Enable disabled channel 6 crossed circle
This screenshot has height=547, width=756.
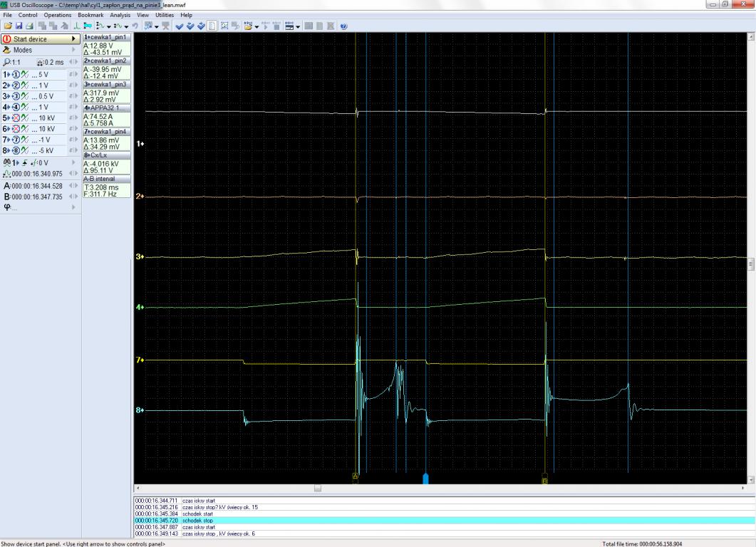coord(16,129)
